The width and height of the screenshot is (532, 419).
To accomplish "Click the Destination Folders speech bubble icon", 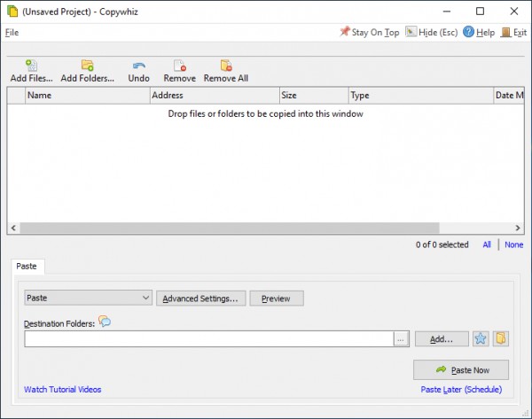I will coord(105,321).
